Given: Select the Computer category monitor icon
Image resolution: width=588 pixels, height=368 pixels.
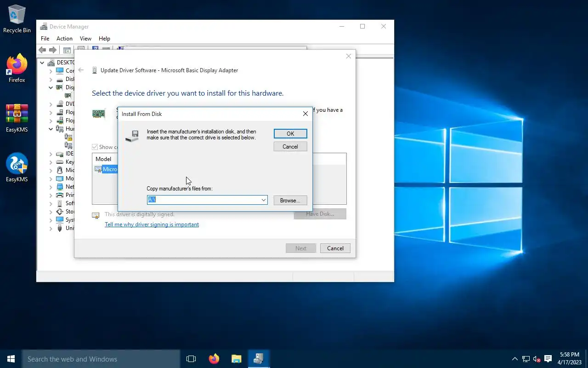Looking at the screenshot, I should [x=60, y=71].
